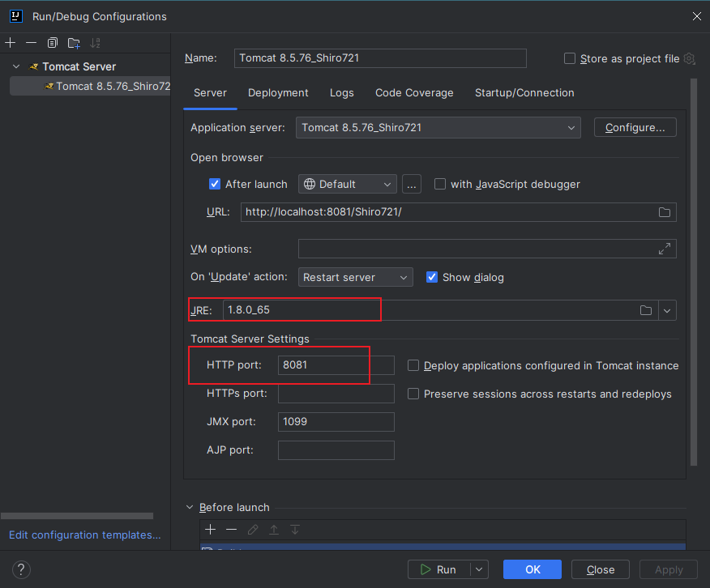Switch to the Code Coverage tab
This screenshot has height=588, width=710.
click(414, 92)
